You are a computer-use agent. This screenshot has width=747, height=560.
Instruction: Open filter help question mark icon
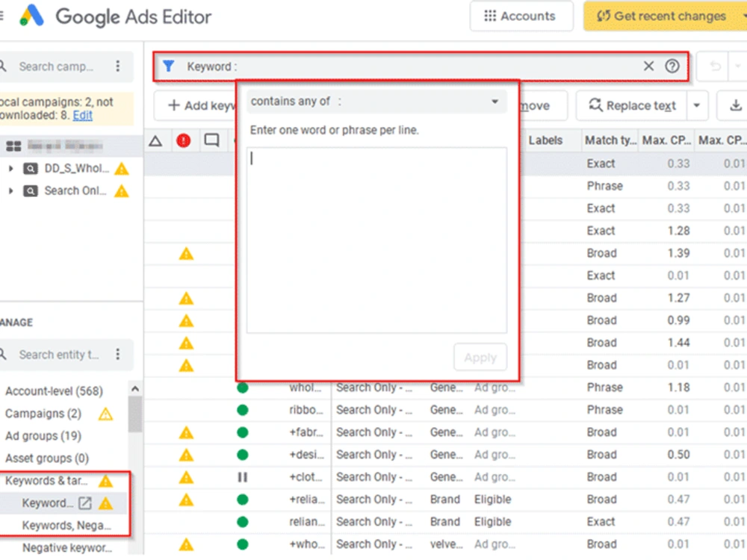pos(672,66)
